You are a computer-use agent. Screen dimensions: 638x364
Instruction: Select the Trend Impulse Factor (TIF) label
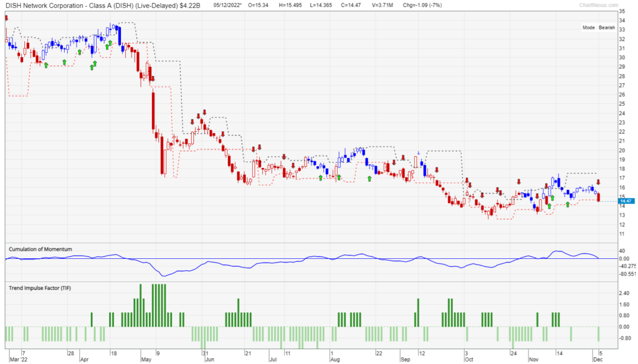(40, 288)
